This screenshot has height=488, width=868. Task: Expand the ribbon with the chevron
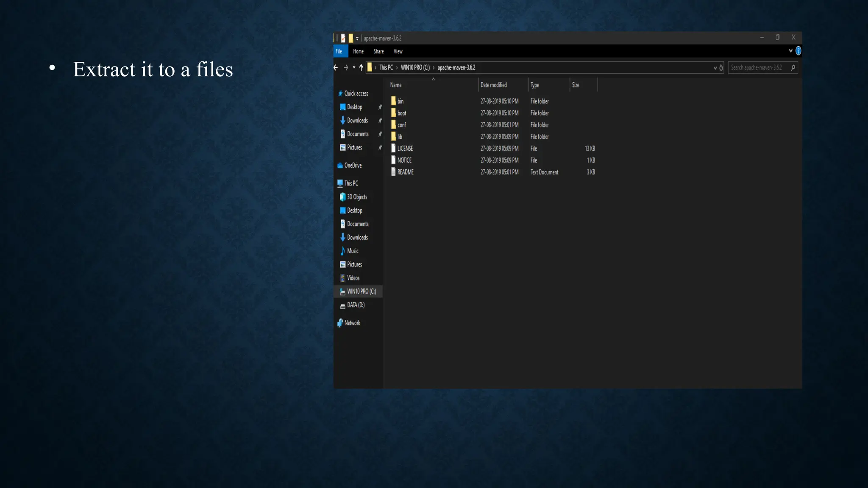pos(790,51)
